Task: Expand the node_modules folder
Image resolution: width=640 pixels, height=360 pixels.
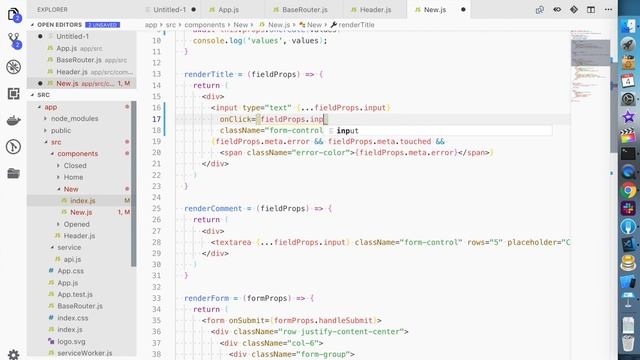Action: click(74, 118)
